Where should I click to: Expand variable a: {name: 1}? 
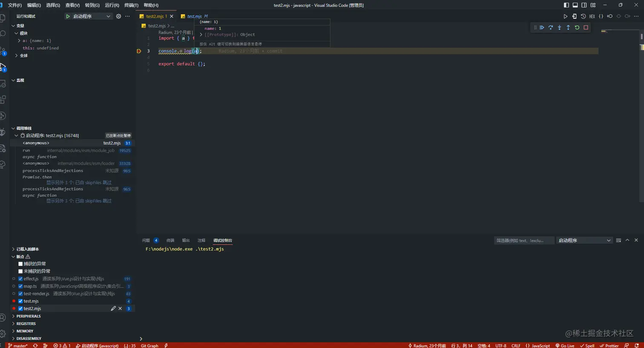point(19,41)
